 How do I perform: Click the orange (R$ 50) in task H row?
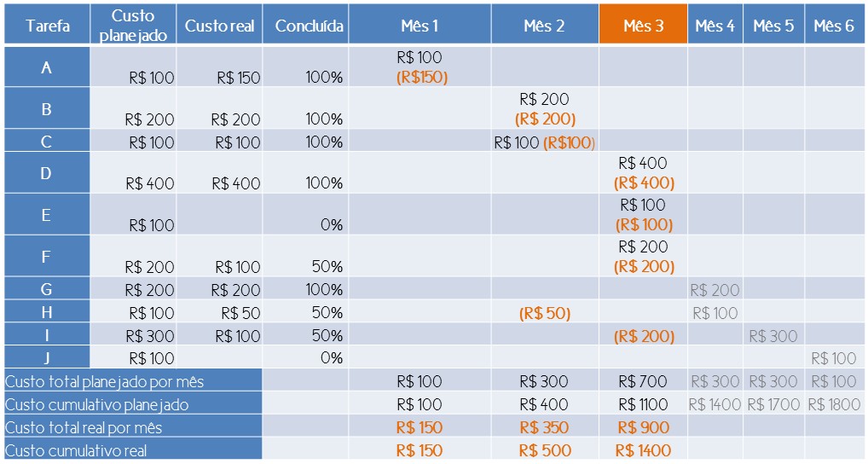544,313
